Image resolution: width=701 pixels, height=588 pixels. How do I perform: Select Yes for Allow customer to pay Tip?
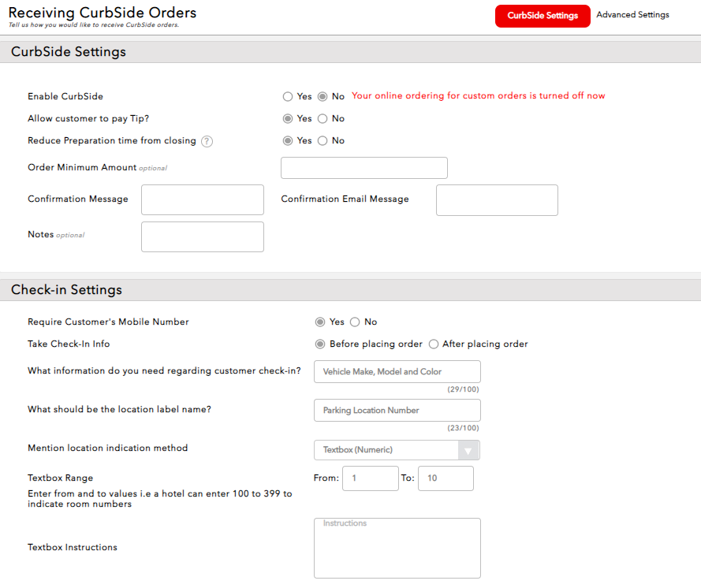click(288, 118)
